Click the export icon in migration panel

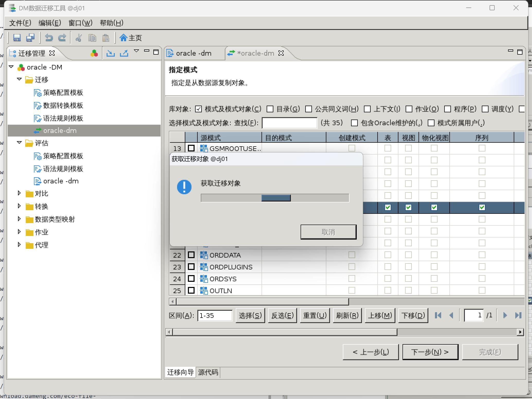pyautogui.click(x=124, y=53)
